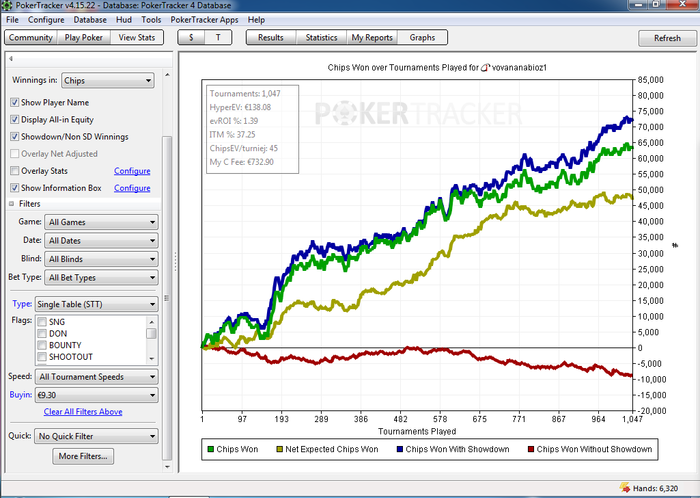The image size is (700, 498).
Task: Click Configure link beside Show Information Box
Action: point(132,188)
